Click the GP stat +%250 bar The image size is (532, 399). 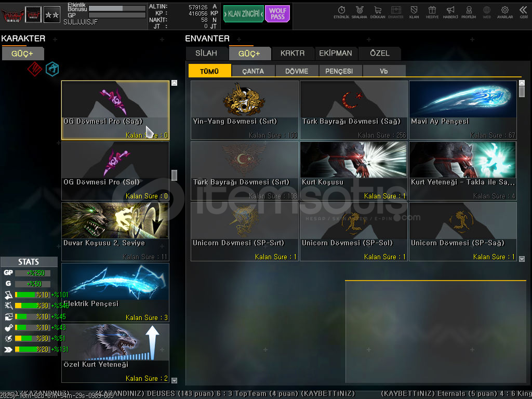tap(33, 273)
